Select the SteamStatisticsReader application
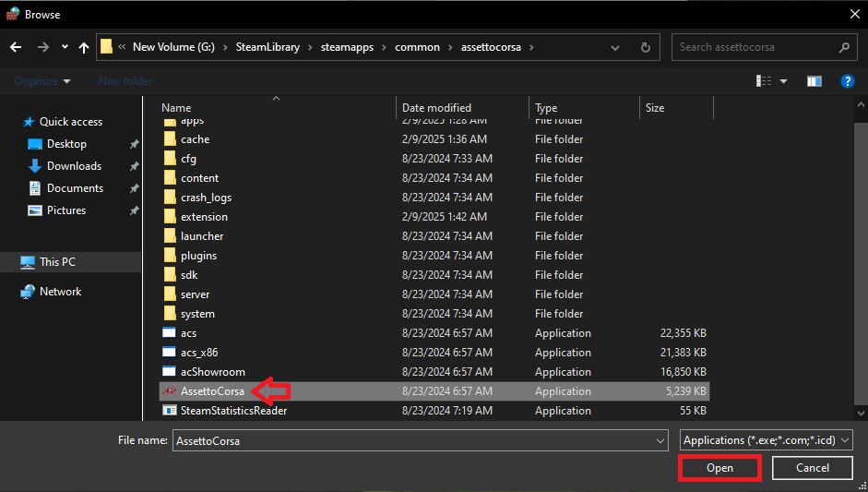The image size is (868, 492). click(x=233, y=411)
